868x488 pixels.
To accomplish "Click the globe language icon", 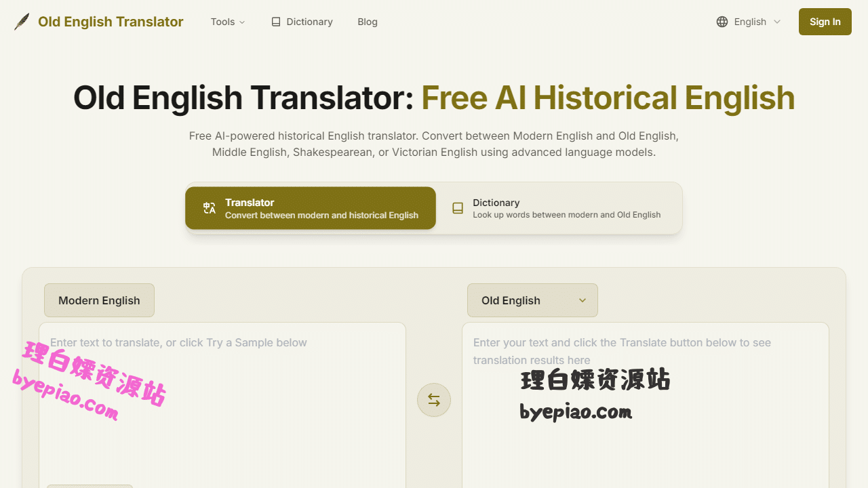I will point(722,22).
